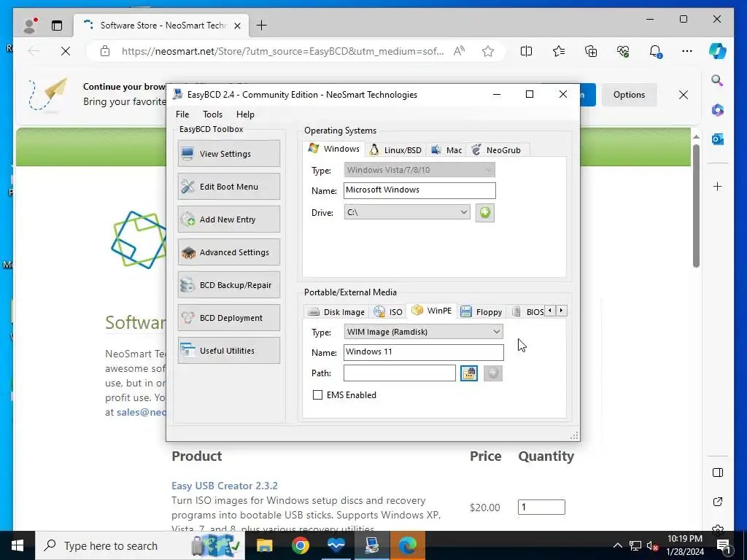Viewport: 747px width, 560px height.
Task: Add a sidebar app with plus icon
Action: point(718,186)
